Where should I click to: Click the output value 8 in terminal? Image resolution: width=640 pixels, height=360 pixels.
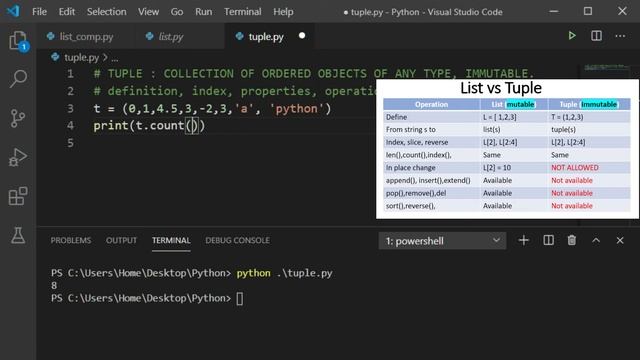54,285
